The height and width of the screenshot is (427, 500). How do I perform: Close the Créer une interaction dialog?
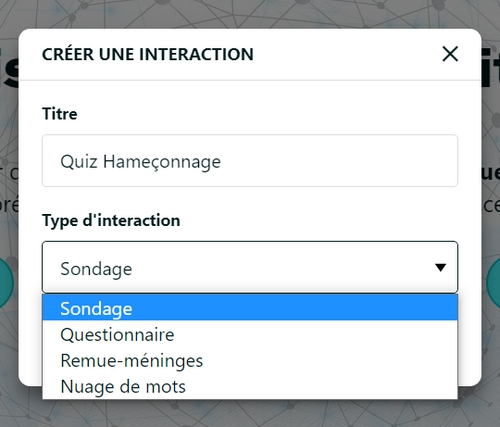pyautogui.click(x=450, y=54)
